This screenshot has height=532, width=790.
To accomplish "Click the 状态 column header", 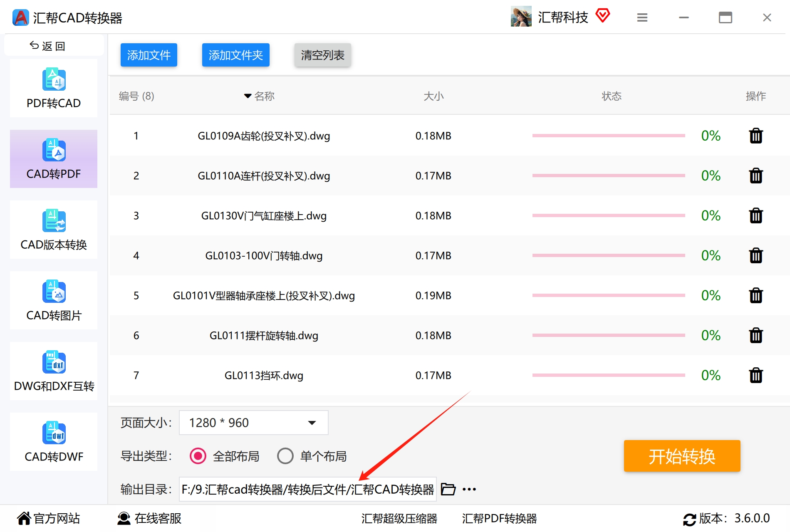I will click(612, 96).
